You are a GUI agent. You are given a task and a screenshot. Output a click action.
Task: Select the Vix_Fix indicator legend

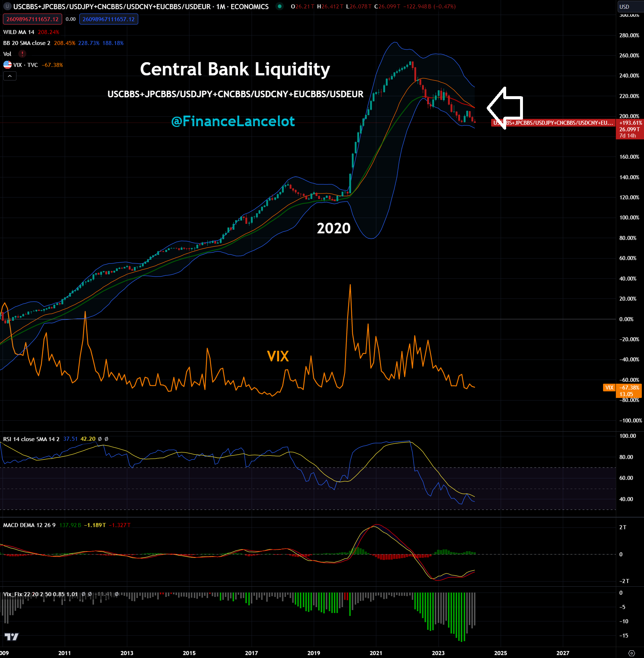point(40,594)
